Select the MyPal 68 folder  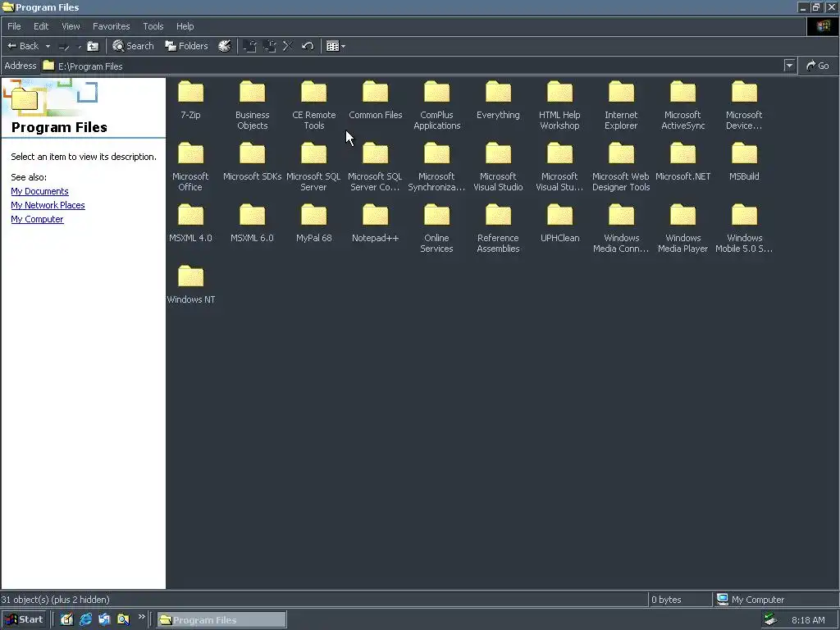tap(314, 224)
